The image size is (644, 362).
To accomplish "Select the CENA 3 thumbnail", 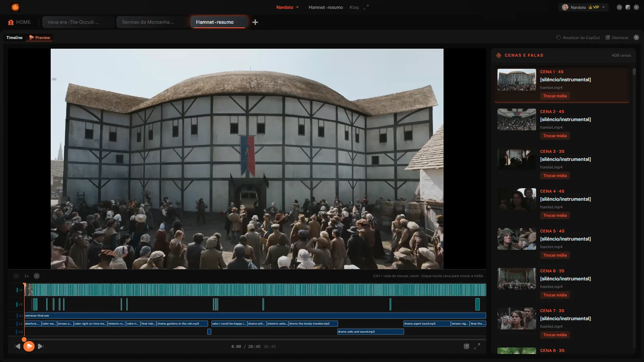I will pyautogui.click(x=517, y=159).
